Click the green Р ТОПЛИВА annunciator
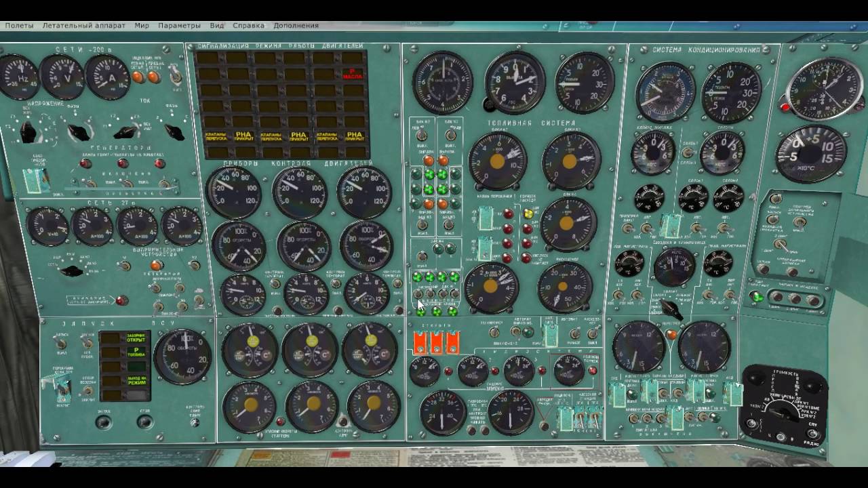The image size is (868, 488). click(x=136, y=352)
